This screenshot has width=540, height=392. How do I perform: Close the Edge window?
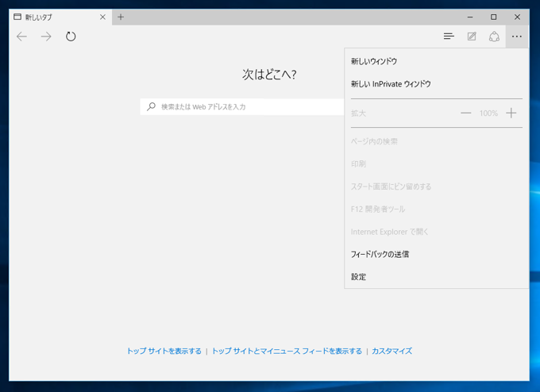pos(517,17)
